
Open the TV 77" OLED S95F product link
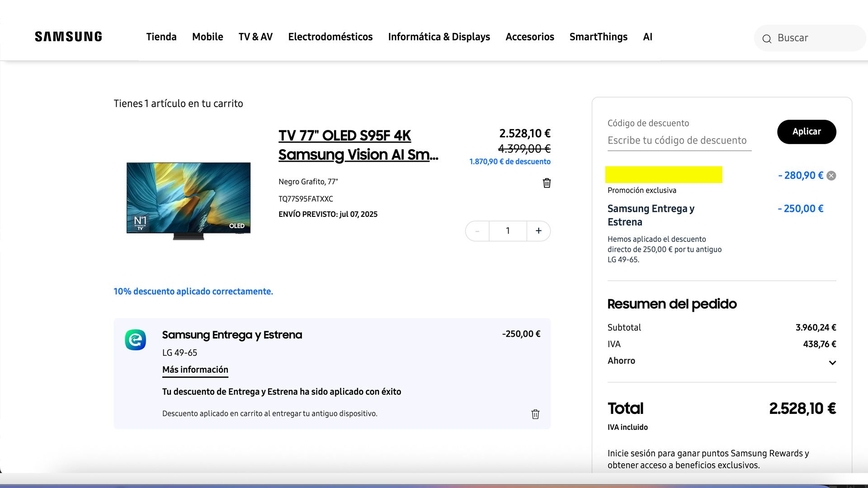tap(358, 145)
